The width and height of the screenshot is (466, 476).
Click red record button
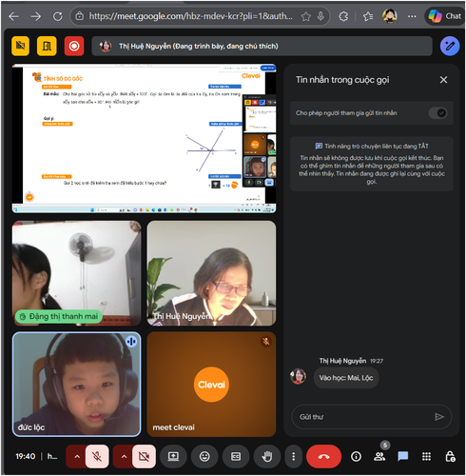pos(74,46)
